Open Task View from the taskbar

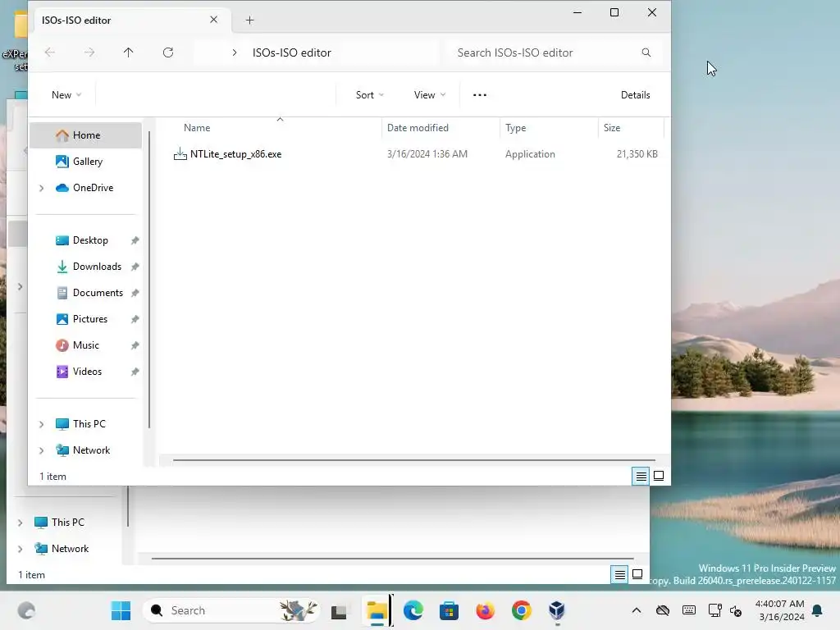click(339, 610)
